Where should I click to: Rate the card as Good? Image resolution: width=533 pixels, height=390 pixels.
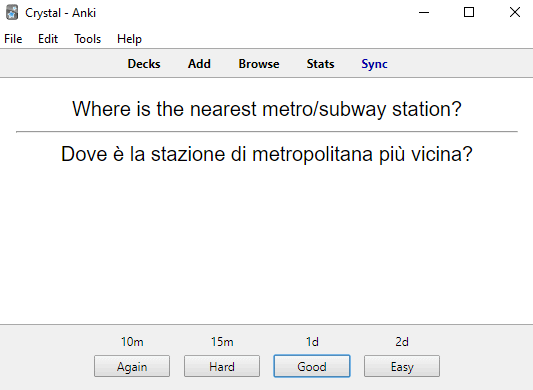pyautogui.click(x=312, y=366)
